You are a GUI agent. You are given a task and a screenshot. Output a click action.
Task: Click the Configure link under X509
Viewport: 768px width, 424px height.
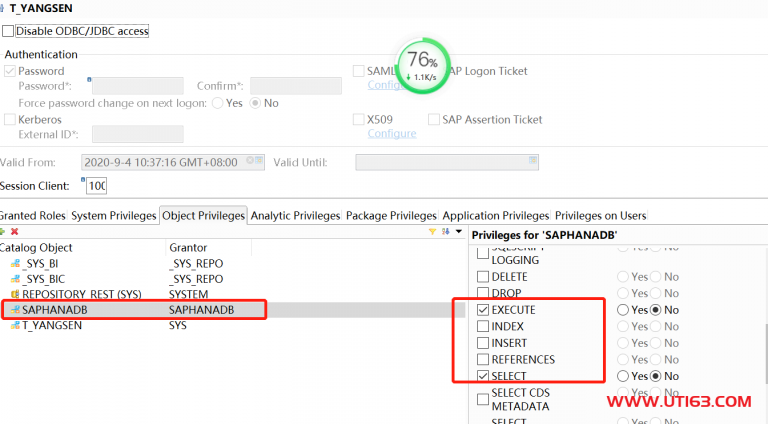tap(392, 134)
